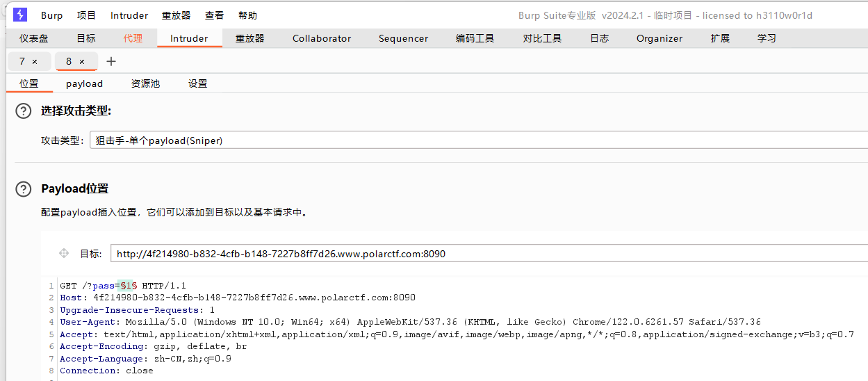Switch to the payload sub-tab
This screenshot has width=868, height=381.
coord(84,83)
